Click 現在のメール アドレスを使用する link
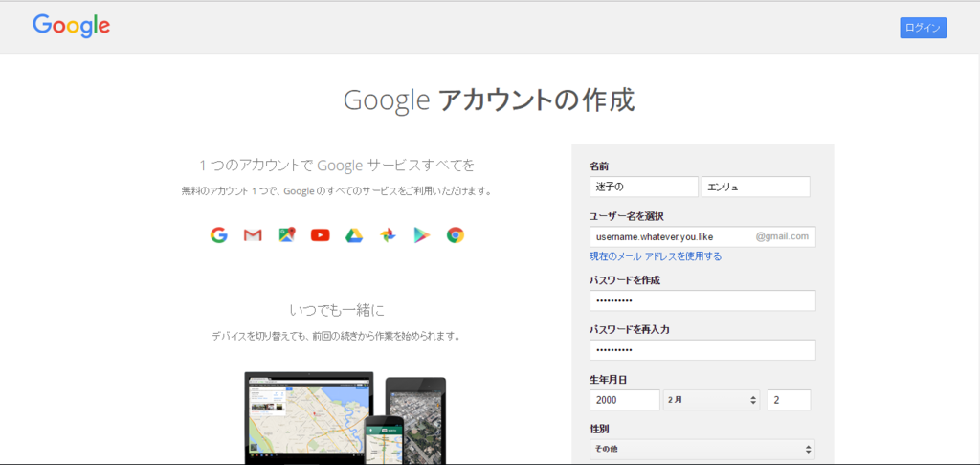 (x=655, y=256)
